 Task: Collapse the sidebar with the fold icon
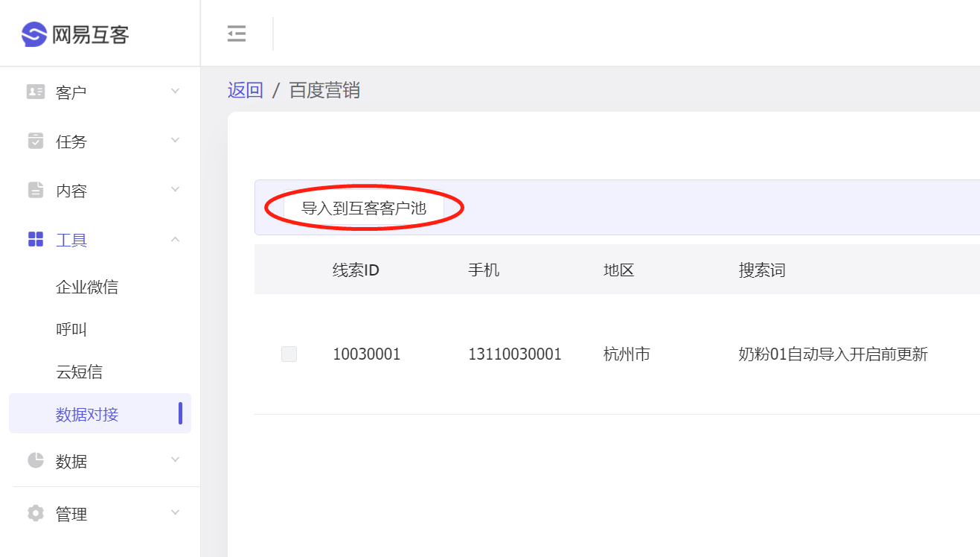pyautogui.click(x=237, y=34)
